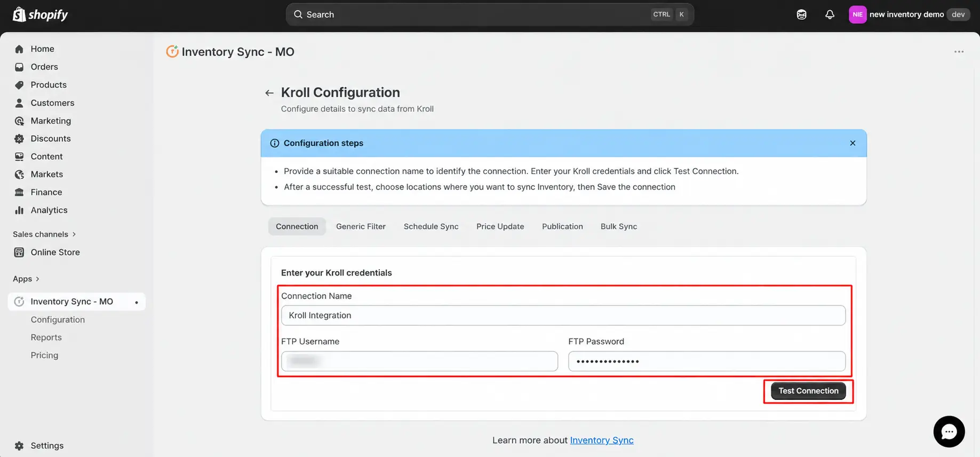This screenshot has height=457, width=980.
Task: Follow the Inventory Sync link
Action: click(602, 440)
